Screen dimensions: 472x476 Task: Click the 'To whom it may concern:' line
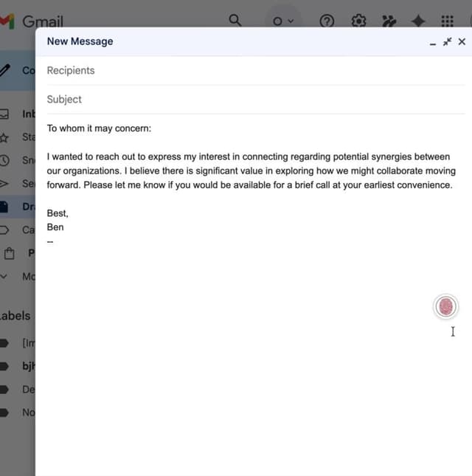tap(99, 128)
